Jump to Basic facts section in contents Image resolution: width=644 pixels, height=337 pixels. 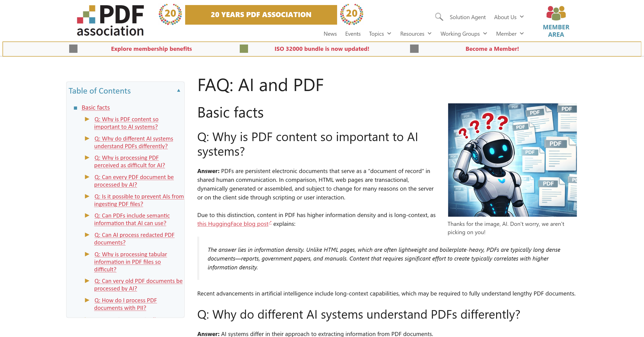click(x=96, y=108)
